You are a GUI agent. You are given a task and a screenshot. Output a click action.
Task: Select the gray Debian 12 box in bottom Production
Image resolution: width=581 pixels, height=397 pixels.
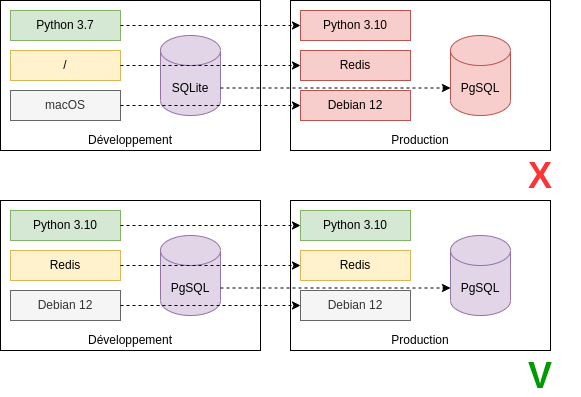coord(355,305)
